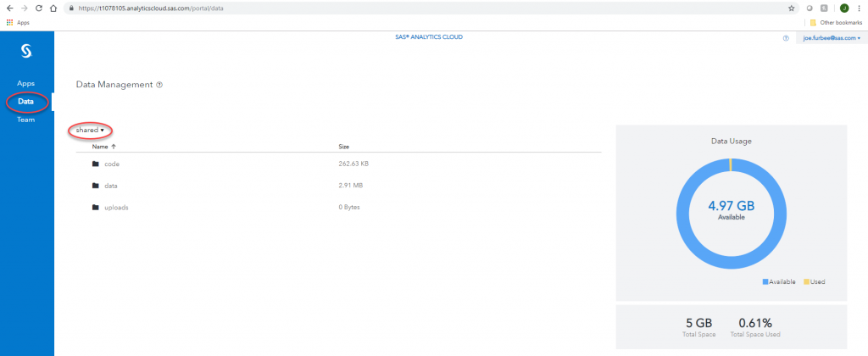Click the blue Available segment of the donut chart

732,264
